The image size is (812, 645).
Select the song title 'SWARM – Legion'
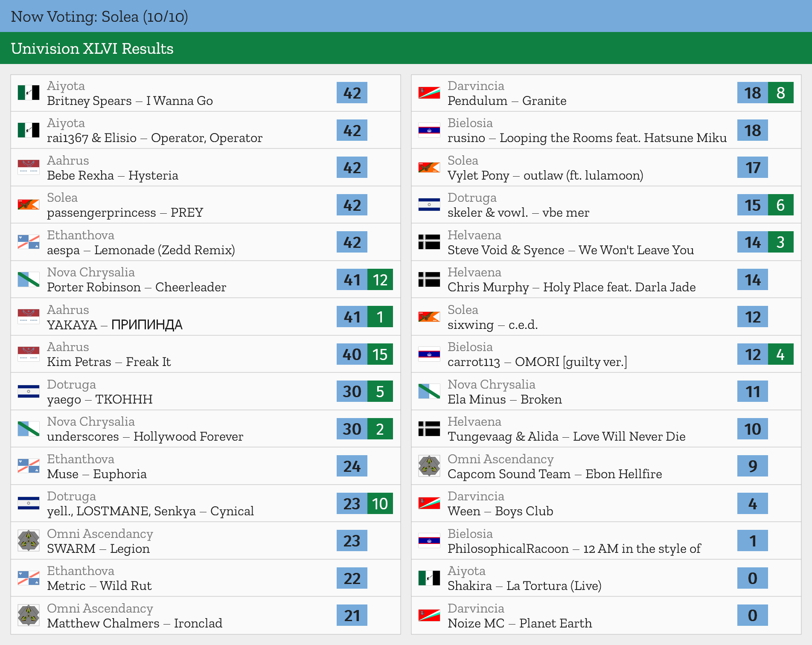(98, 549)
